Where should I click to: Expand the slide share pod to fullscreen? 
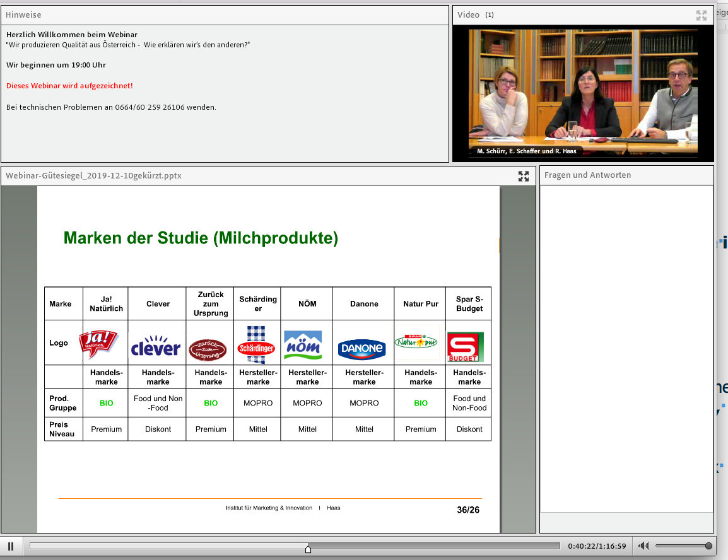tap(524, 176)
